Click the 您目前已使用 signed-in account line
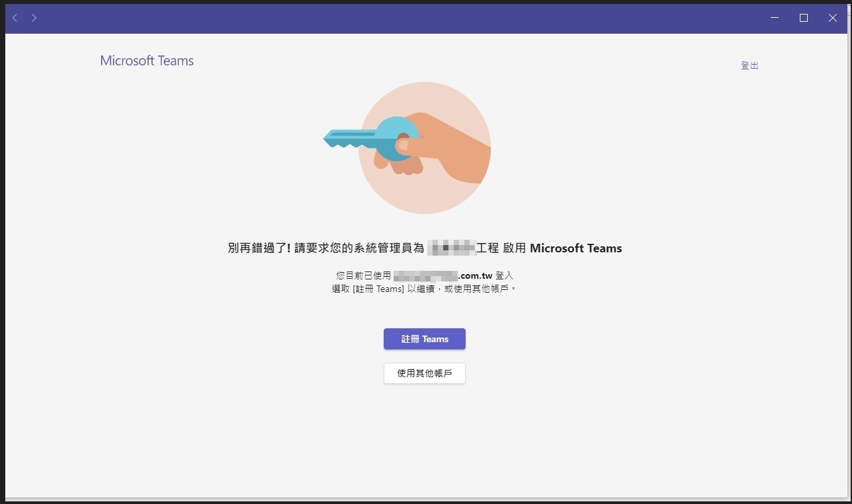Screen dimensions: 852x504 tap(425, 275)
